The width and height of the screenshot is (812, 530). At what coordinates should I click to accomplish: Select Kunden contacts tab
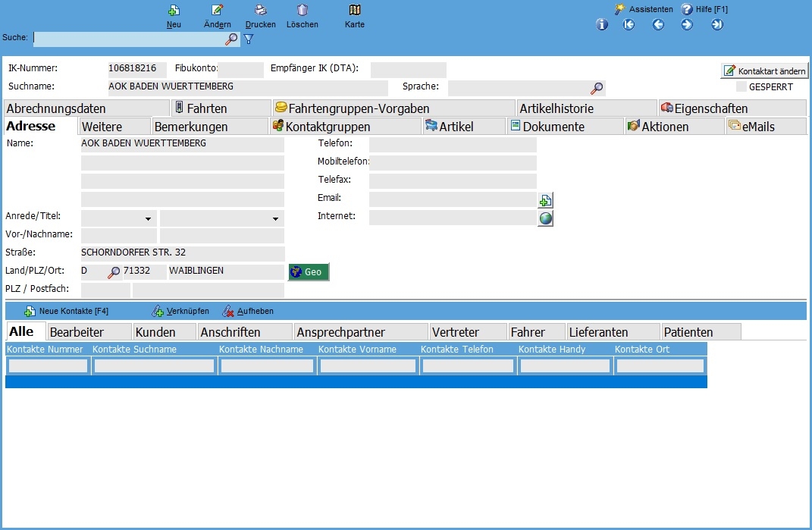tap(165, 332)
